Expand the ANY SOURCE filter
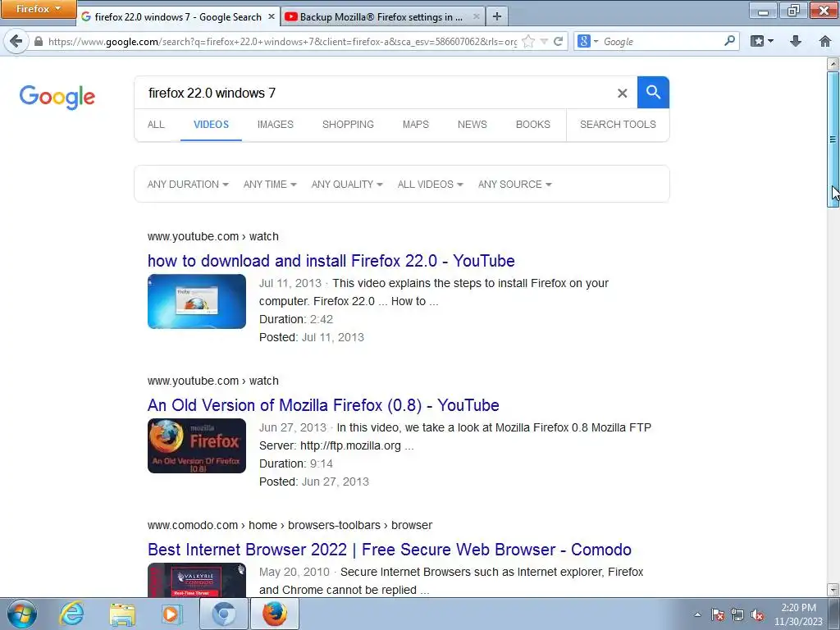840x630 pixels. [x=515, y=185]
